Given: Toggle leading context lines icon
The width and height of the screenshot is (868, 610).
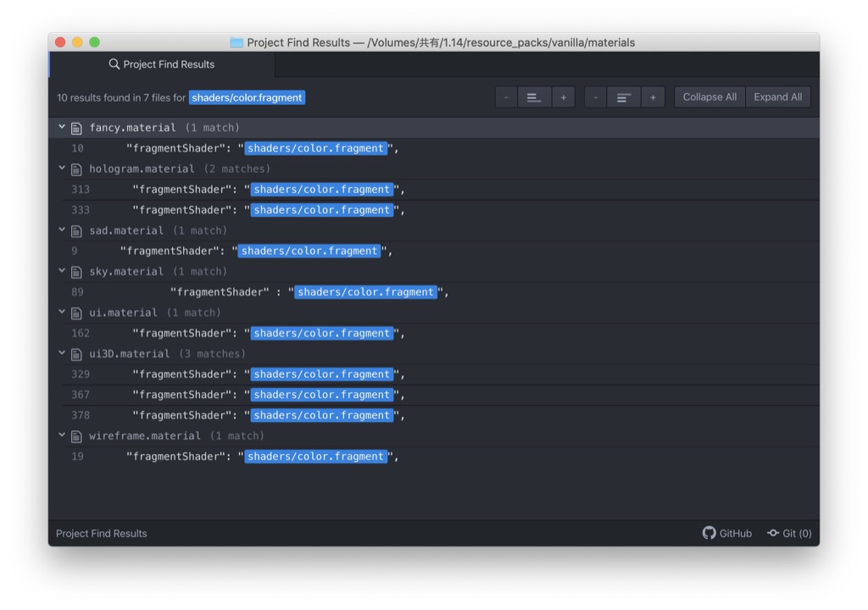Looking at the screenshot, I should (x=534, y=97).
